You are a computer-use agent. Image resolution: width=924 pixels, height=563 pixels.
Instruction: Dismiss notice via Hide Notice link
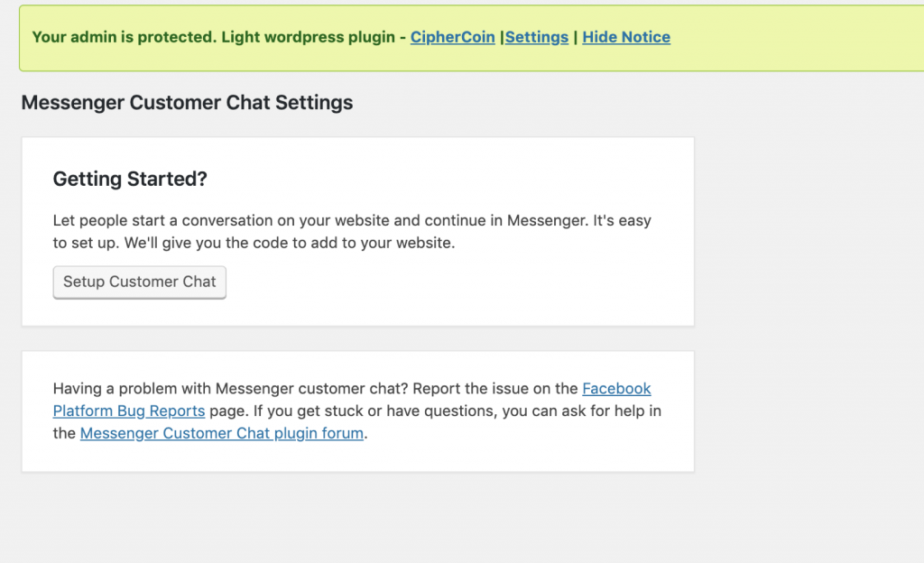point(626,37)
